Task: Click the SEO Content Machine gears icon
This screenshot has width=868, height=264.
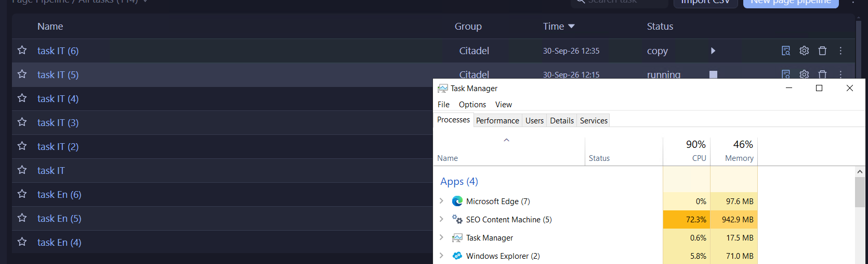Action: pos(457,219)
